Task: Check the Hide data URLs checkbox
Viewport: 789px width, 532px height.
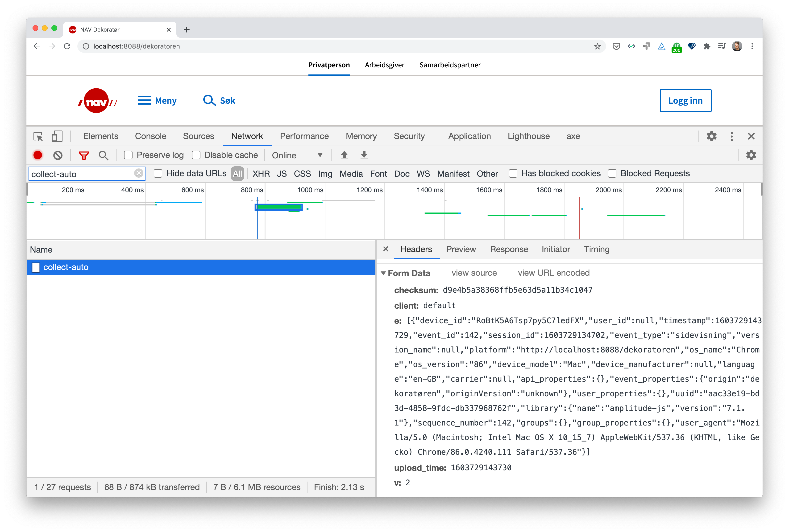Action: (x=158, y=173)
